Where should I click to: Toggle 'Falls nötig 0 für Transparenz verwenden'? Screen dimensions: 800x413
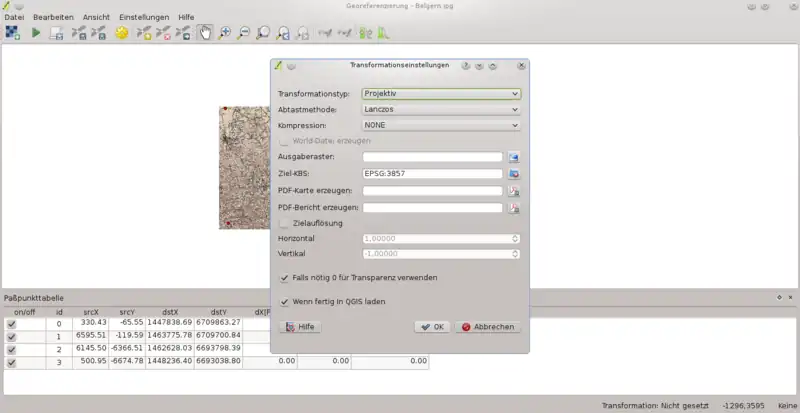pyautogui.click(x=286, y=277)
